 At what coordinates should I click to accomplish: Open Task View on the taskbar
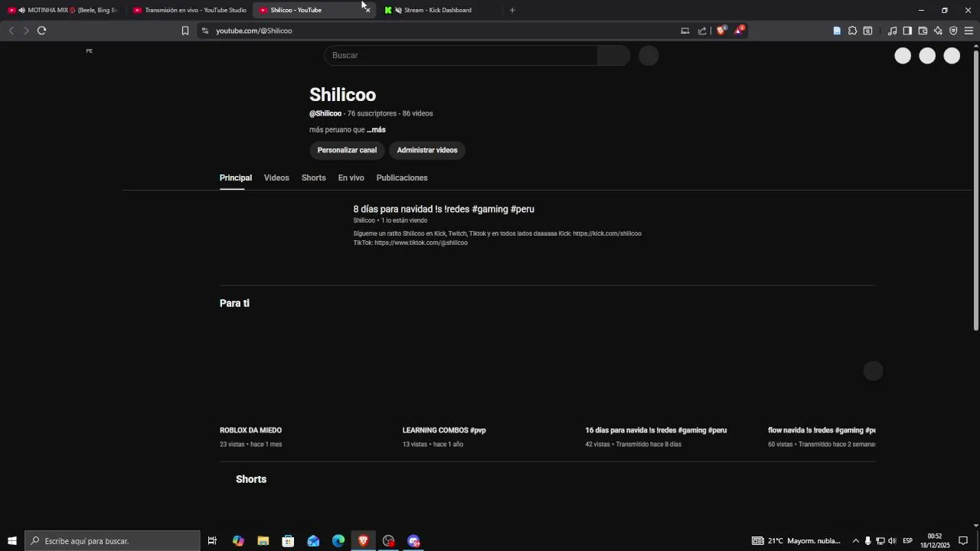212,541
